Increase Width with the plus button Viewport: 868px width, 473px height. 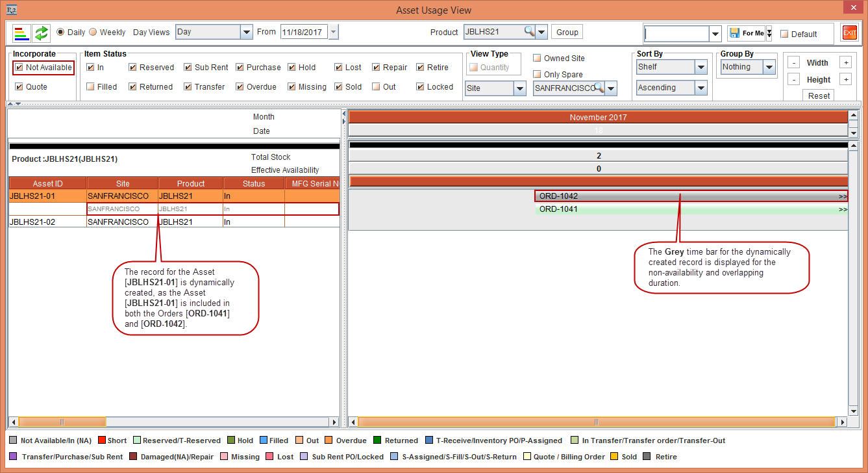click(x=845, y=63)
